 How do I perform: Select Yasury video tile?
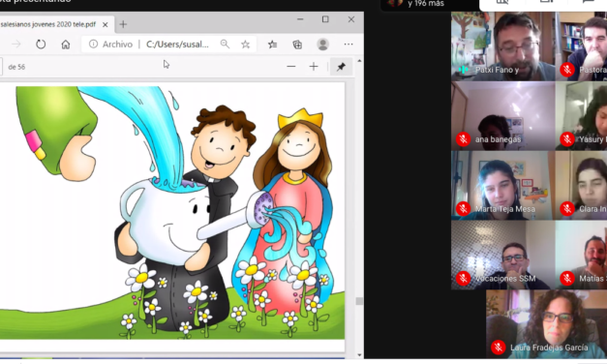(581, 116)
